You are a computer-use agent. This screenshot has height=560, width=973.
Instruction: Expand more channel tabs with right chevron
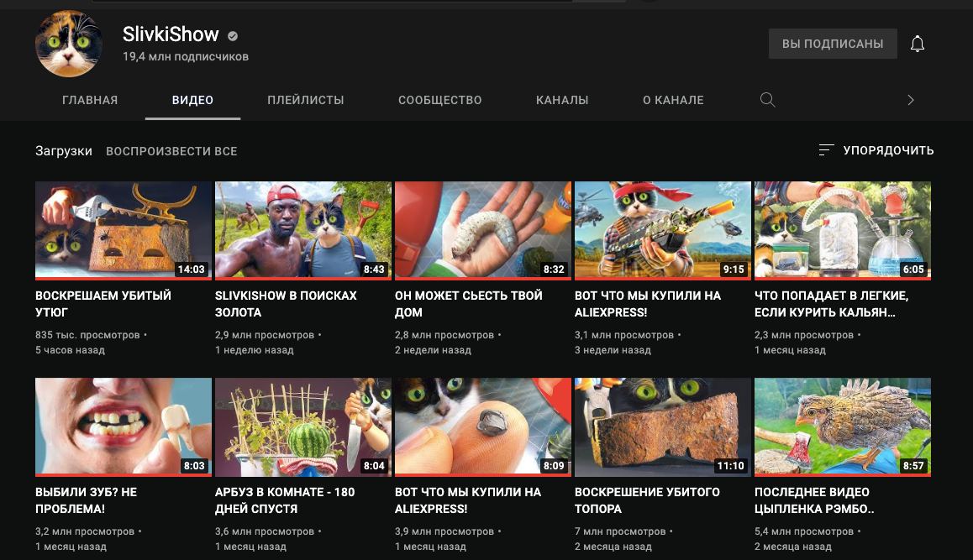[910, 100]
